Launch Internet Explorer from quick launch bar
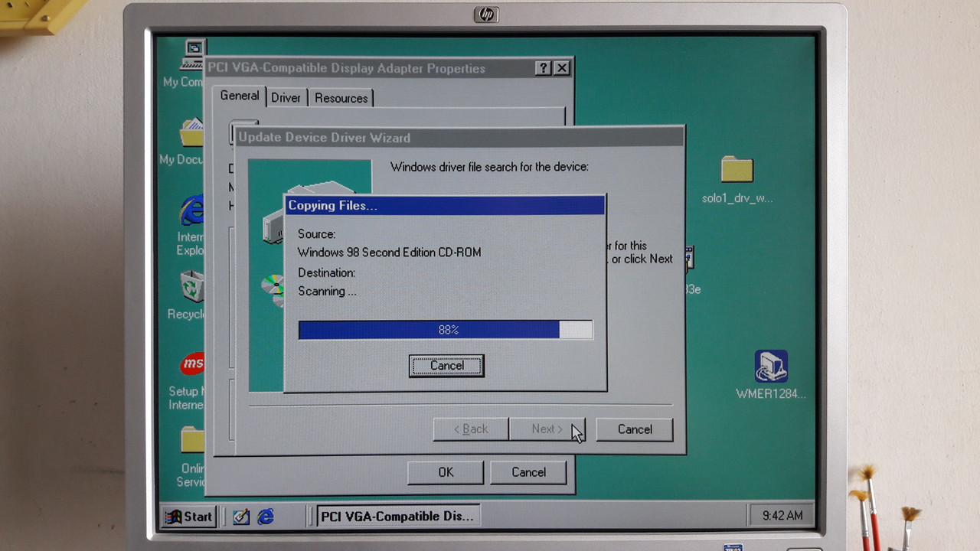The image size is (980, 551). click(265, 517)
